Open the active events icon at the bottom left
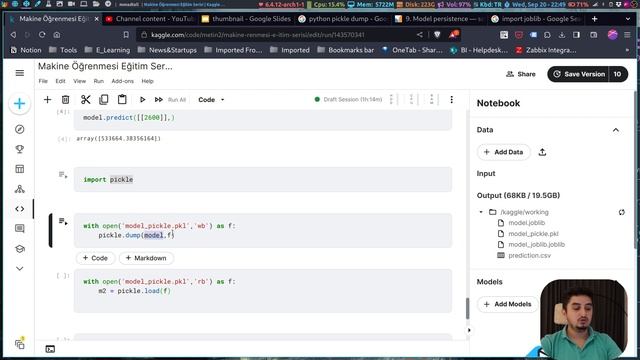The height and width of the screenshot is (360, 640). 20,344
